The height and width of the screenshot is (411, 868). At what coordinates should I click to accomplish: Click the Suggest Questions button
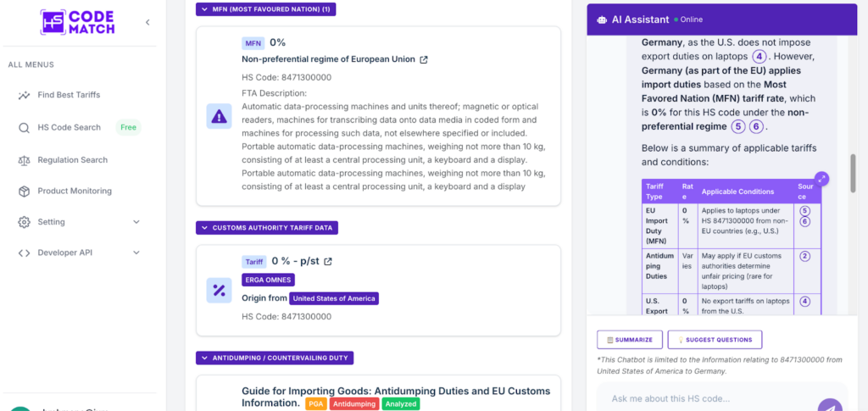pyautogui.click(x=715, y=340)
